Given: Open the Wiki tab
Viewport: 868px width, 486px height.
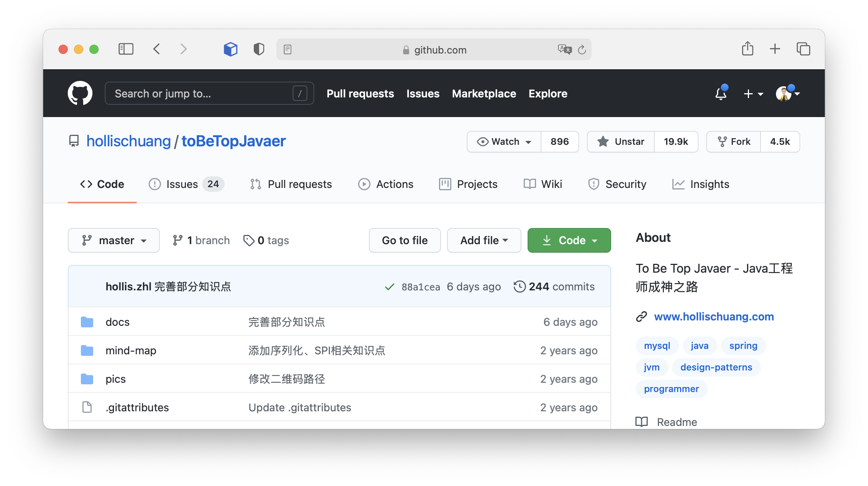Looking at the screenshot, I should [x=543, y=184].
